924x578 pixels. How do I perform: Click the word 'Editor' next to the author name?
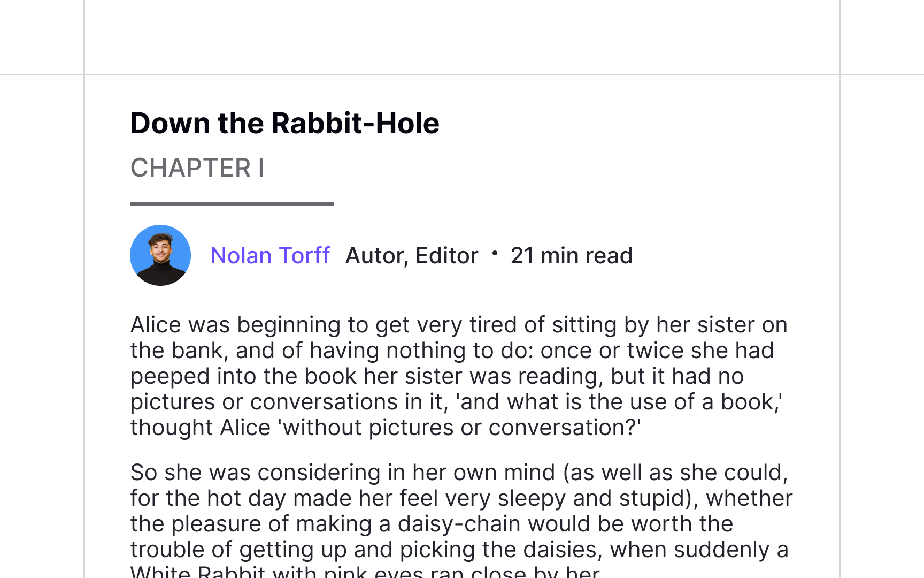(x=447, y=255)
